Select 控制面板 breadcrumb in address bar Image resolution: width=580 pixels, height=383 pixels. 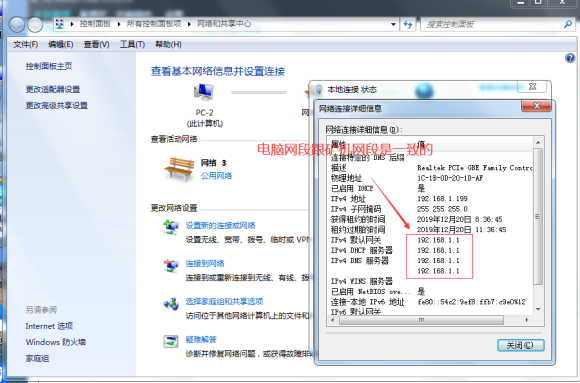tap(95, 24)
